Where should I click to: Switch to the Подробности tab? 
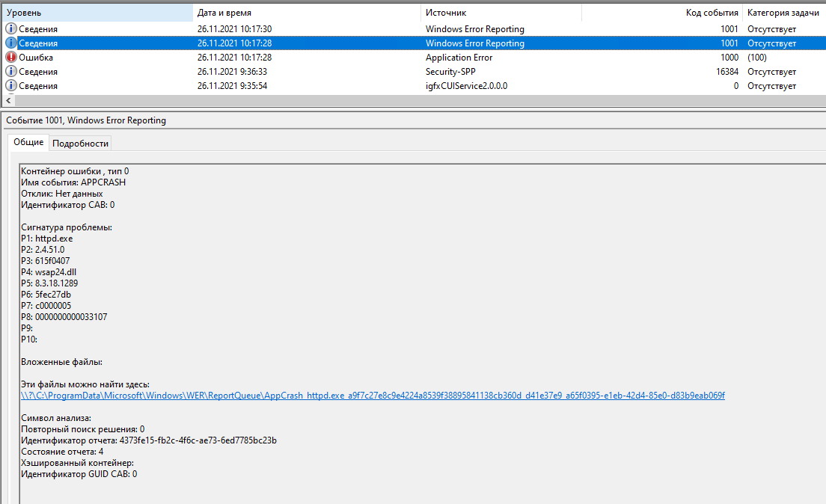80,144
